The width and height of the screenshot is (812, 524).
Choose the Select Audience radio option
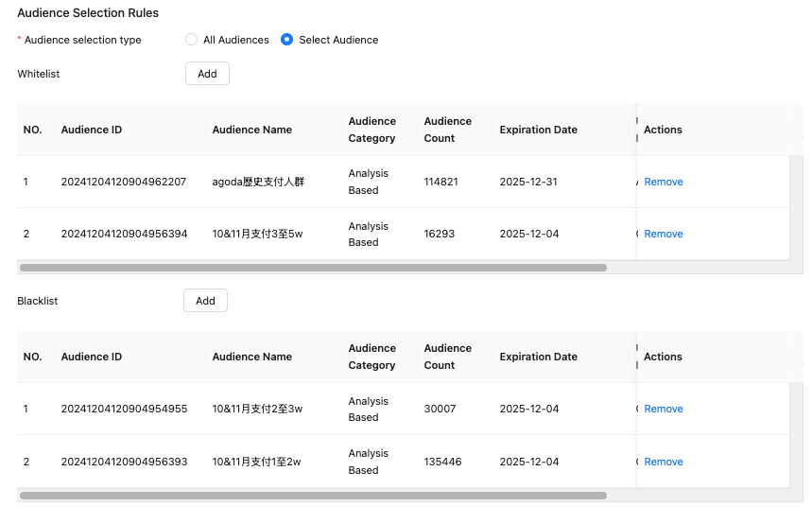click(287, 40)
